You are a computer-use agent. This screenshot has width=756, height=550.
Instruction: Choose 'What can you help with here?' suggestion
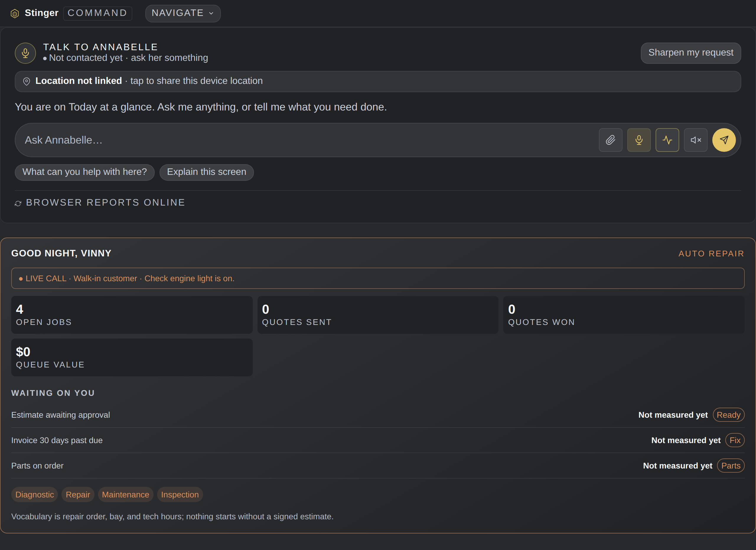pyautogui.click(x=85, y=172)
